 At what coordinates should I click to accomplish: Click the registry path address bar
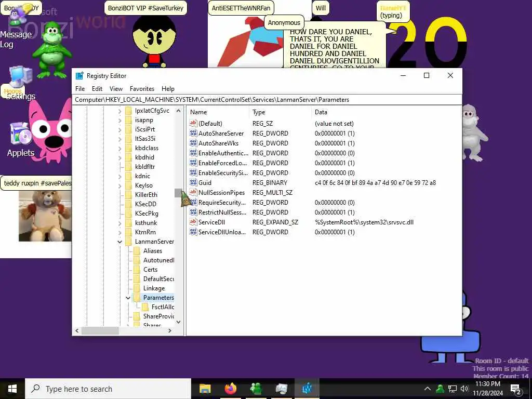pos(267,100)
